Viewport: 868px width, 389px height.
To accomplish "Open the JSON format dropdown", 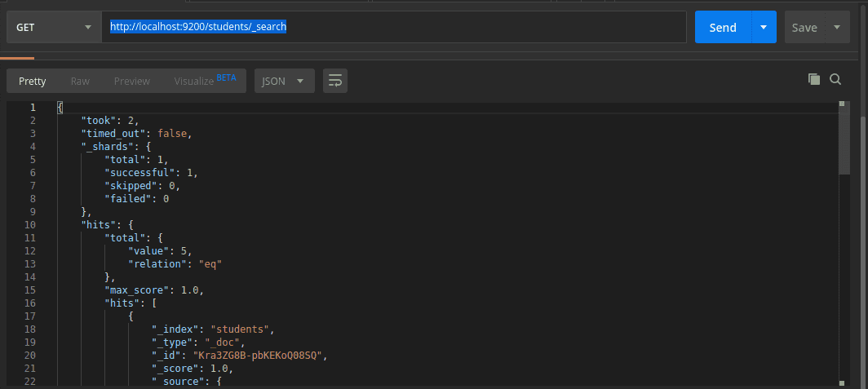I will pyautogui.click(x=284, y=81).
